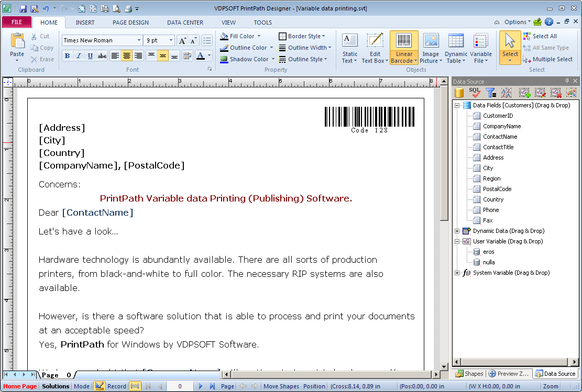Click the filter funnel icon in Data Source
This screenshot has height=392, width=582.
point(491,92)
